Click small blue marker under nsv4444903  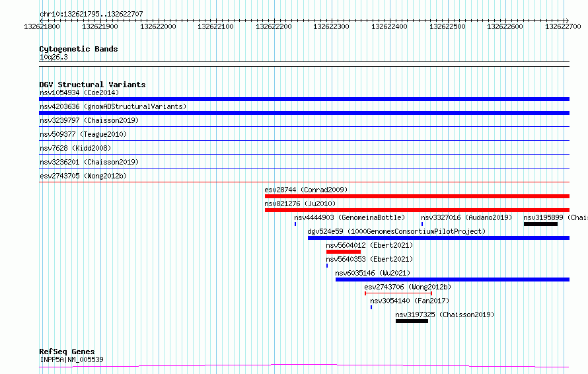295,224
